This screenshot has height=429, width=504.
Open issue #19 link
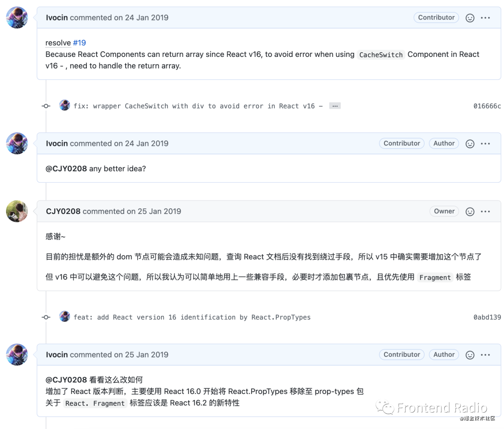(79, 42)
